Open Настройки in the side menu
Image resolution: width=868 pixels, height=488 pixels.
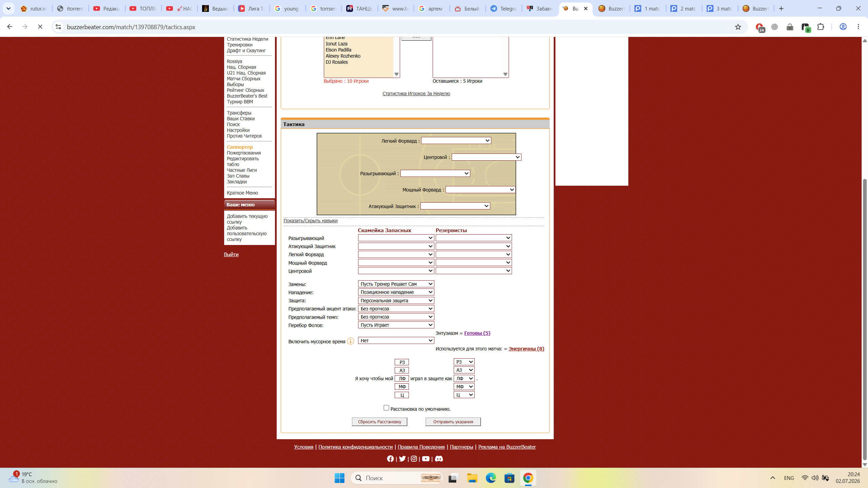tap(238, 130)
